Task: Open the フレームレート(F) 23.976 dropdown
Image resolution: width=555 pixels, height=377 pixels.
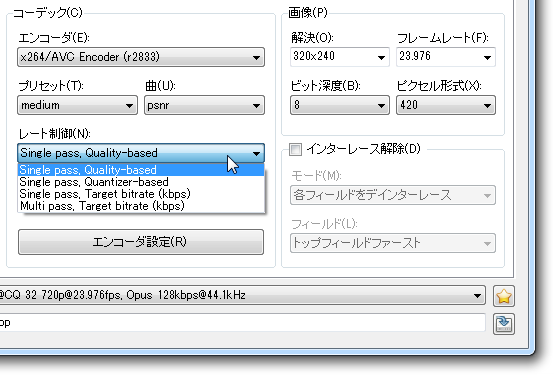Action: [x=446, y=57]
